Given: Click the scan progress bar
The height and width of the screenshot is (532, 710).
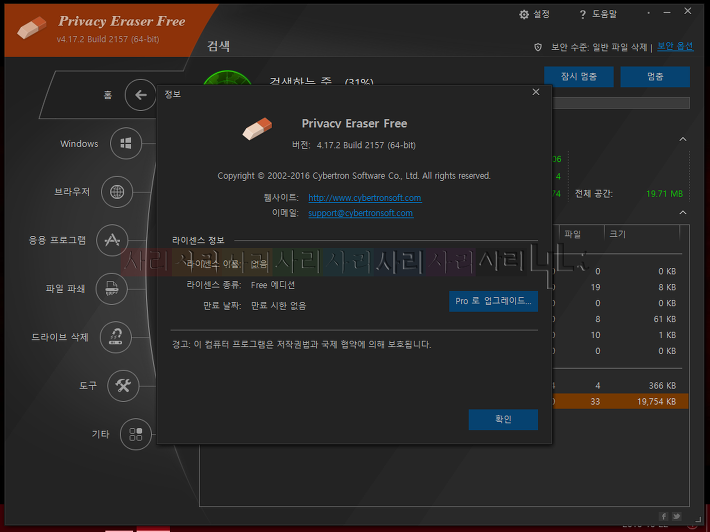Looking at the screenshot, I should (x=621, y=103).
